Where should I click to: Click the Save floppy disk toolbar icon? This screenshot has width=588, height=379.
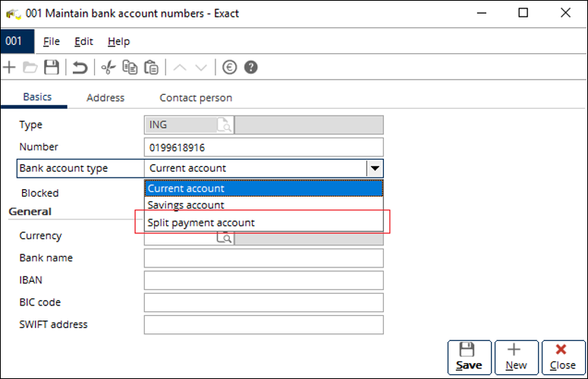(x=51, y=68)
